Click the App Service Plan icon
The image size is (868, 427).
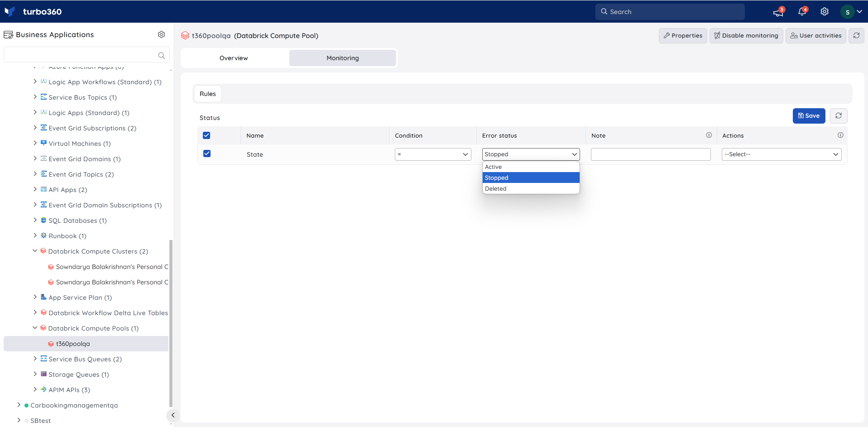pos(44,297)
